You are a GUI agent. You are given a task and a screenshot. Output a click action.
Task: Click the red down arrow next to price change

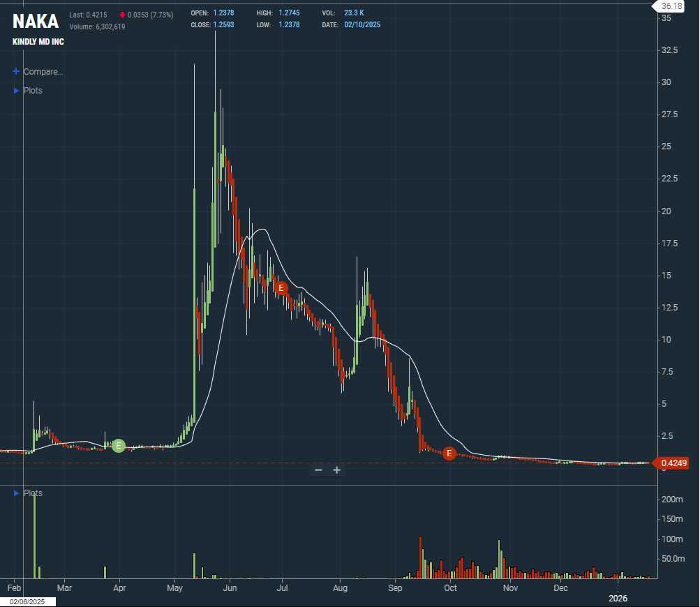[x=123, y=15]
